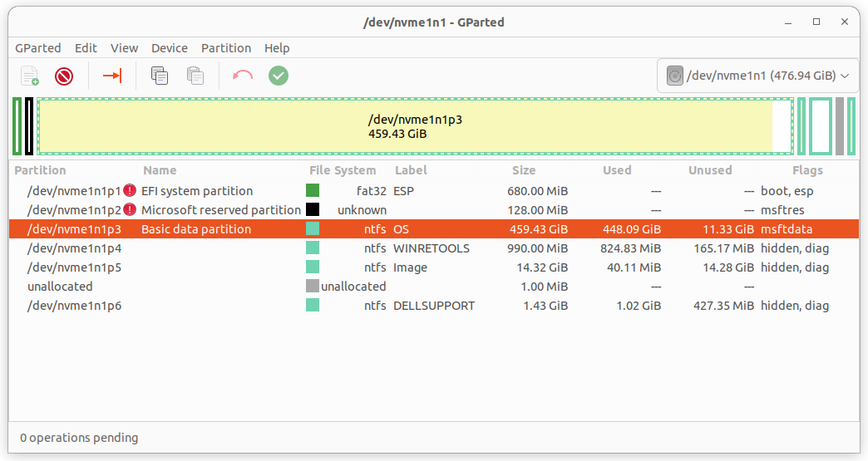The width and height of the screenshot is (868, 461).
Task: Open the Device menu
Action: [x=169, y=48]
